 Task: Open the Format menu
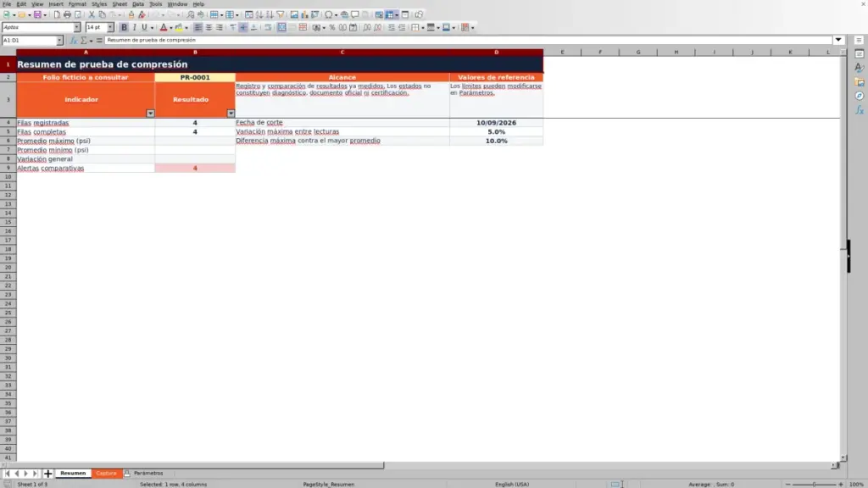tap(77, 4)
